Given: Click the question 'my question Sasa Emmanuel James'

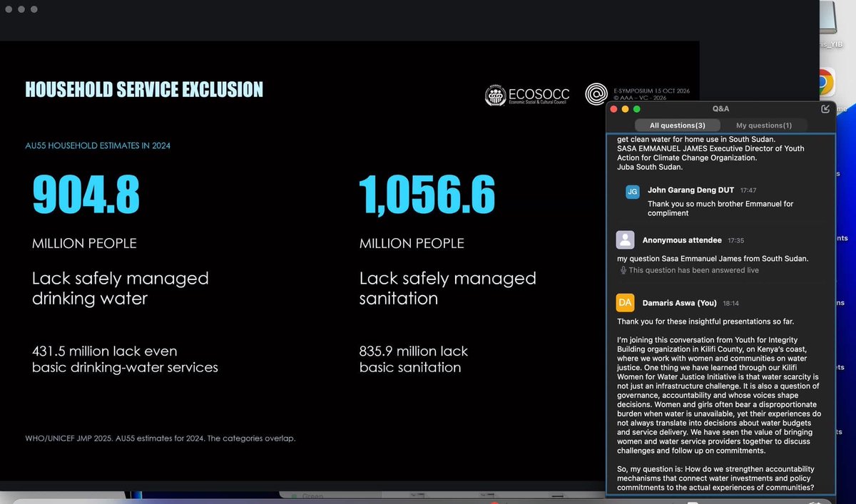Looking at the screenshot, I should (713, 258).
